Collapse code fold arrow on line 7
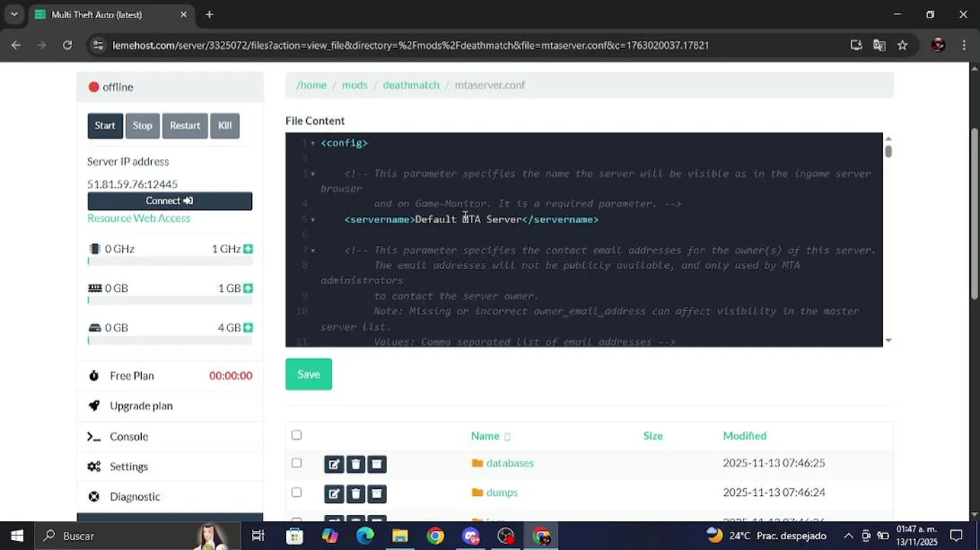 (x=313, y=251)
